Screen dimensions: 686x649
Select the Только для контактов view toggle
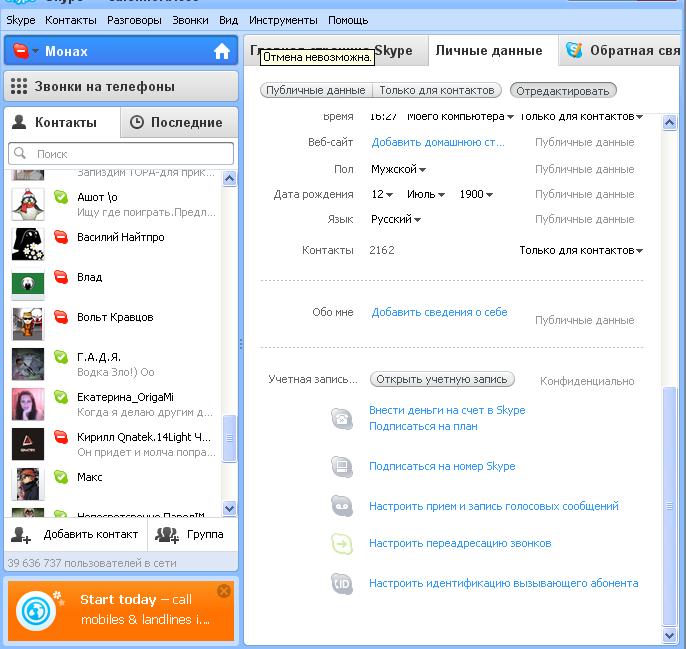(437, 90)
